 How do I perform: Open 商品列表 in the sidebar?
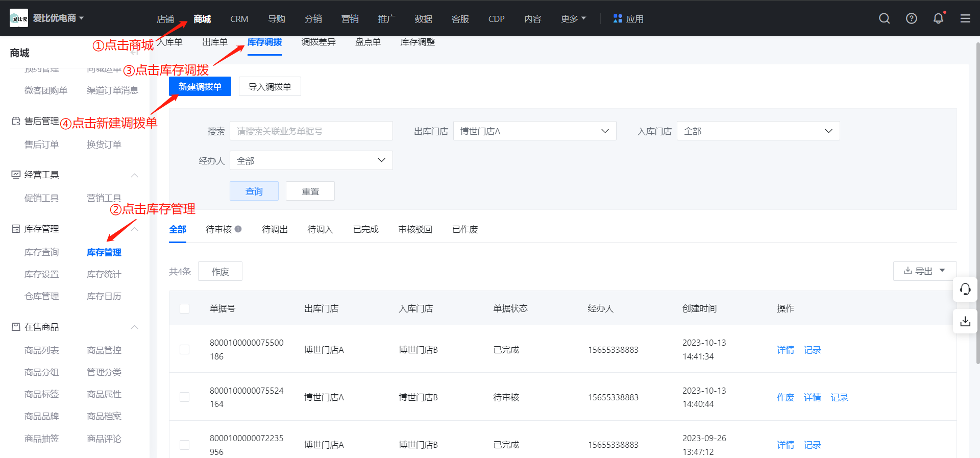42,350
